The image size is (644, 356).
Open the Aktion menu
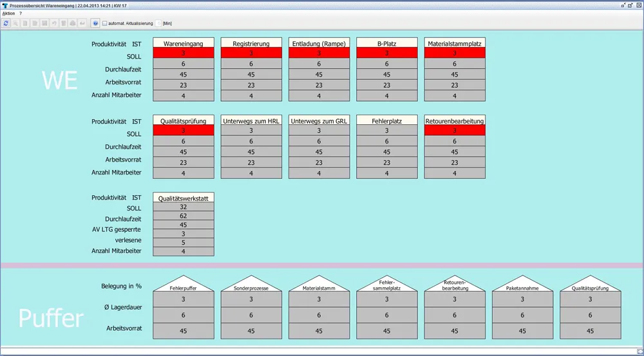click(x=8, y=14)
